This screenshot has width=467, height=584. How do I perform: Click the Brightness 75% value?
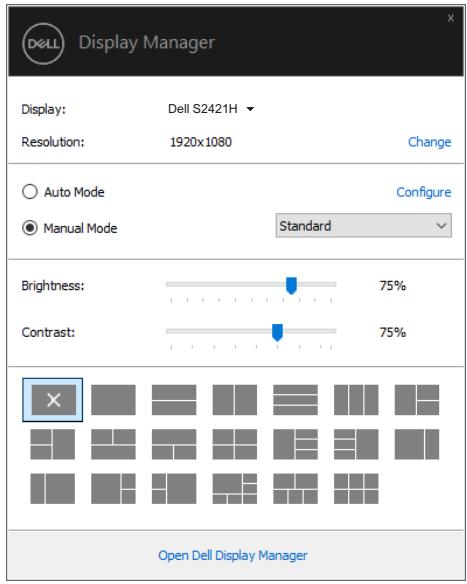point(393,286)
